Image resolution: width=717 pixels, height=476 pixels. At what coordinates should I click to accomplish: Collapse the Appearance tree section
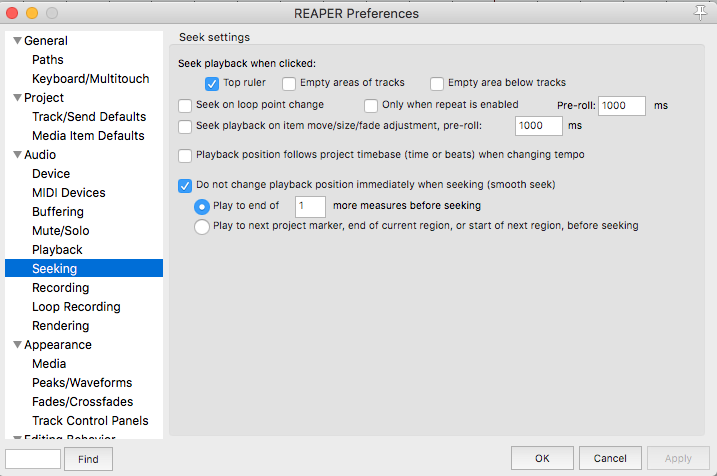15,345
